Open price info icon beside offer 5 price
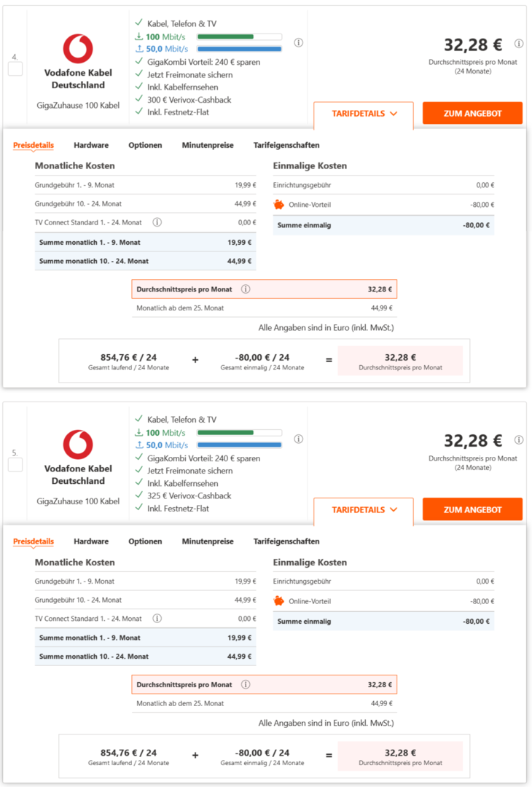532x787 pixels. click(519, 440)
